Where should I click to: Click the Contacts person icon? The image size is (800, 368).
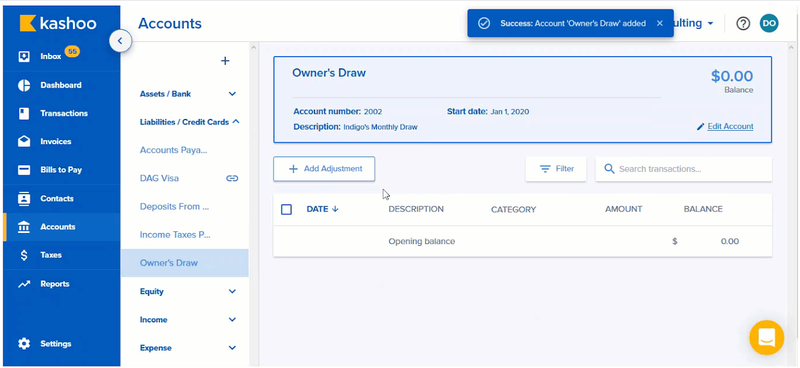24,198
